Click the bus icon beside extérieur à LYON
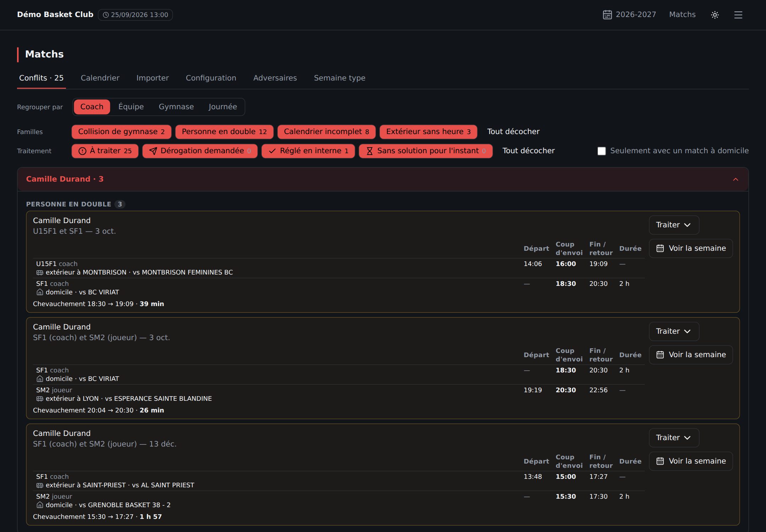766x532 pixels. click(40, 399)
